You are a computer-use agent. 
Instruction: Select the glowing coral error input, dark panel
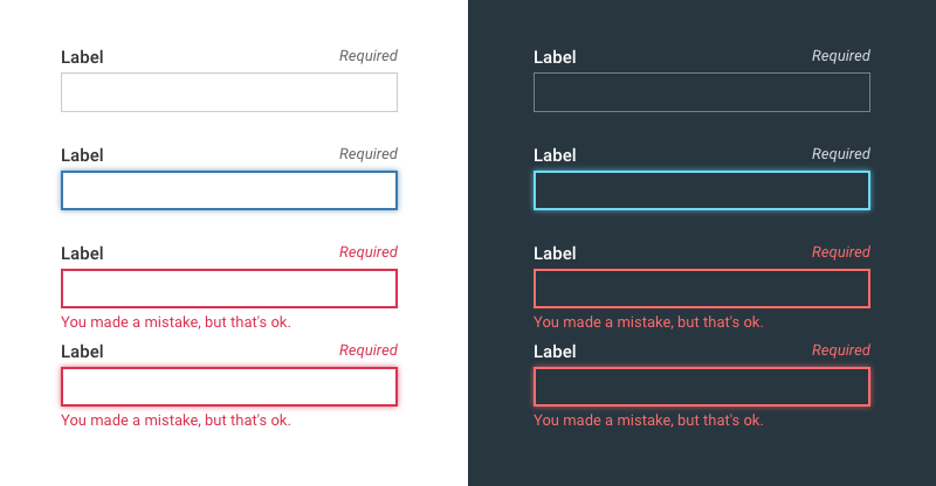click(702, 386)
